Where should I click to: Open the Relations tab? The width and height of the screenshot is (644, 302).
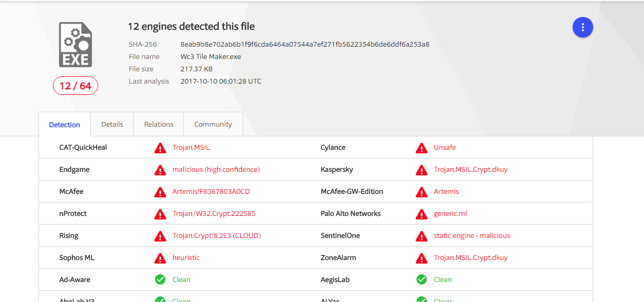(x=159, y=124)
